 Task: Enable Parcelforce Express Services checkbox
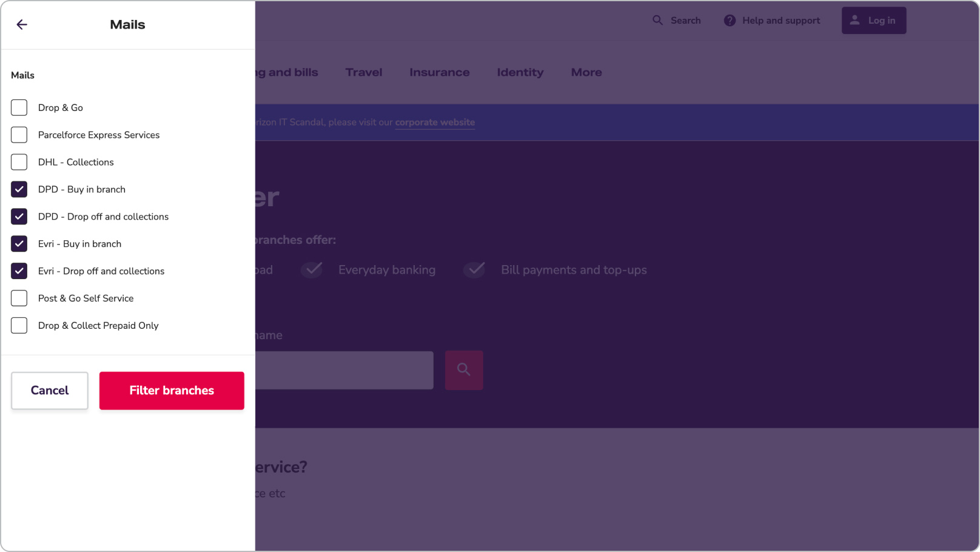pos(19,135)
